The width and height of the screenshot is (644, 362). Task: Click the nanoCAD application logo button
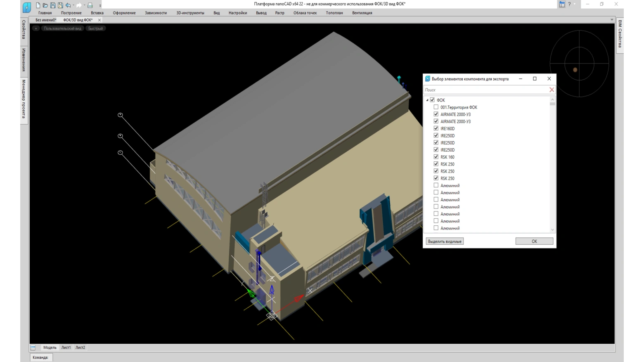point(26,7)
